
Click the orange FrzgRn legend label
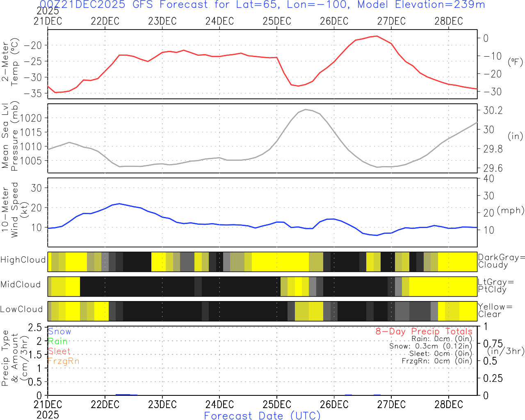coord(63,361)
